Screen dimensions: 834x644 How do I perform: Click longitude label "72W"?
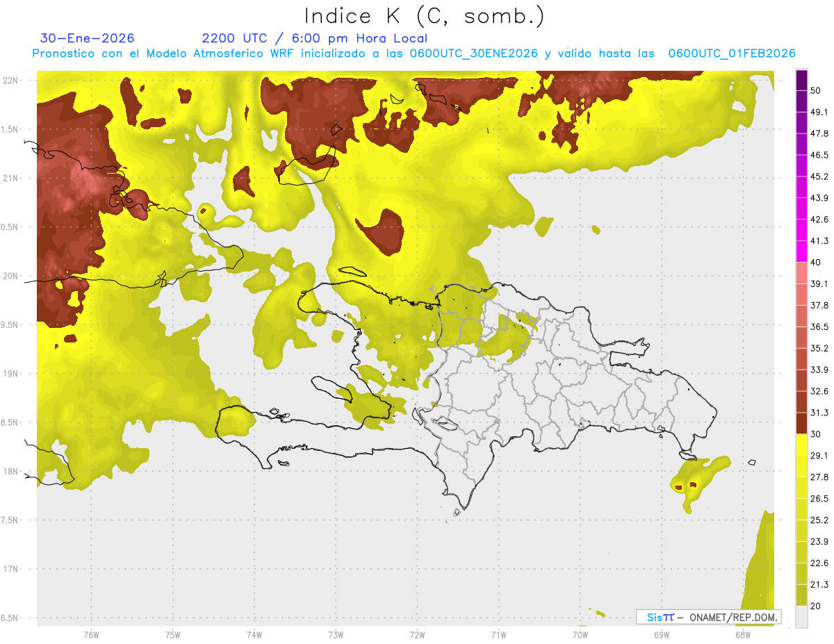pyautogui.click(x=417, y=635)
